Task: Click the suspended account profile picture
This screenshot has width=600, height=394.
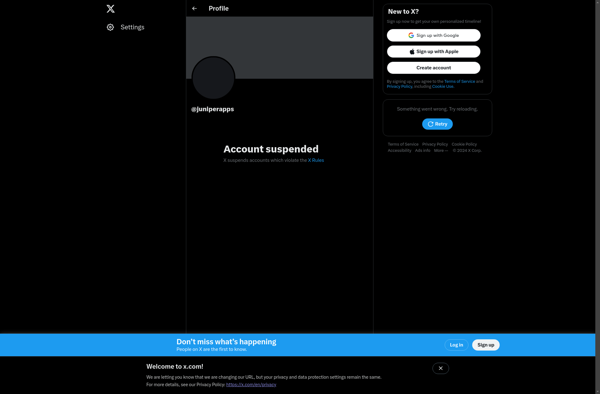Action: [213, 78]
